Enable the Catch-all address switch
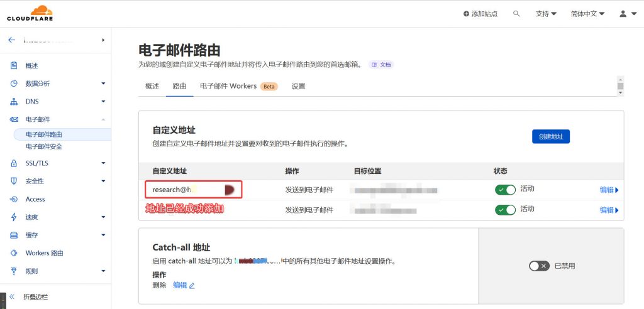644x309 pixels. 539,266
